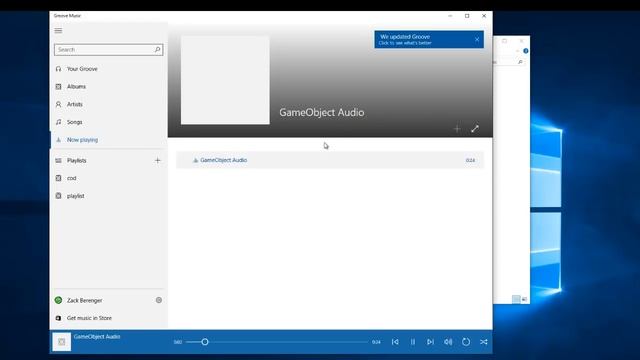Click the large album art thumbnail
This screenshot has height=360, width=640.
coord(225,80)
